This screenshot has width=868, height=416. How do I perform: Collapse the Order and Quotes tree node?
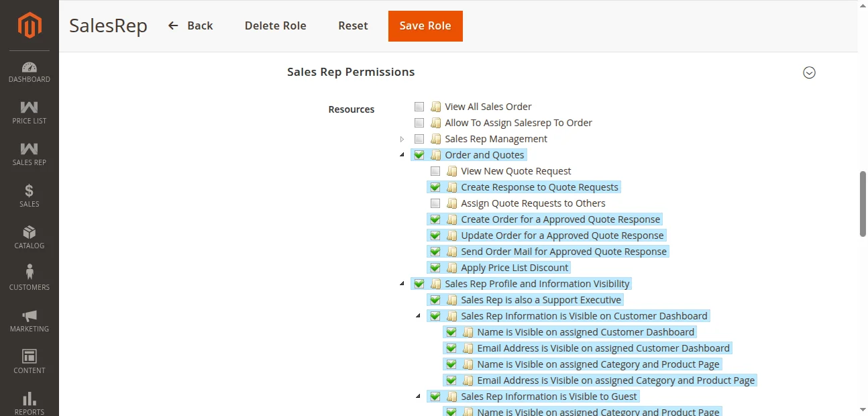[402, 155]
